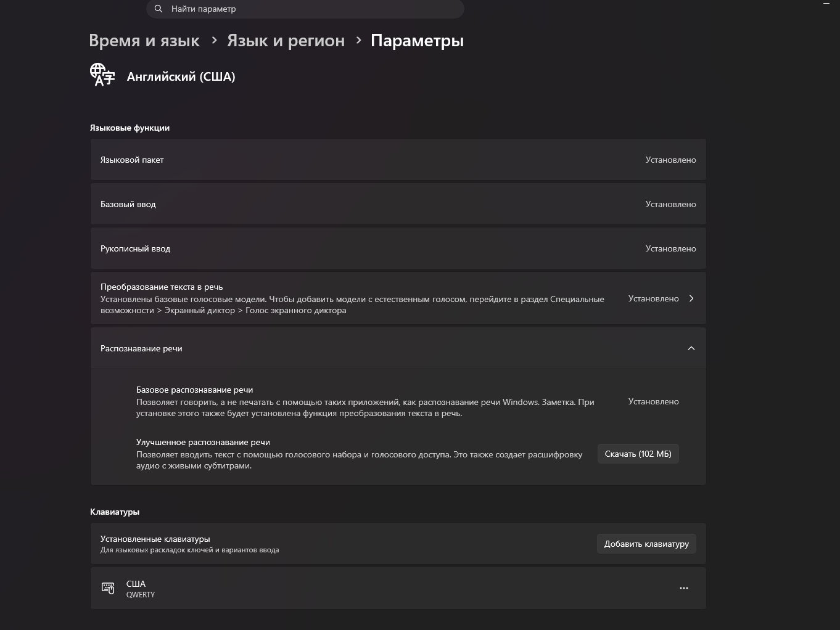Screen dimensions: 840x630
Task: Click the keyboard icon of США layout
Action: click(x=108, y=588)
